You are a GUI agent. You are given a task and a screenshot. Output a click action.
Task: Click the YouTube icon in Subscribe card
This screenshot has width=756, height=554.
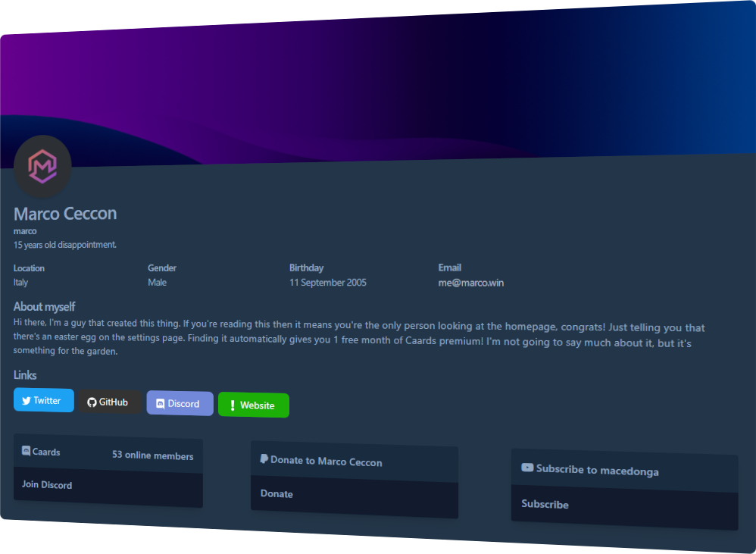pyautogui.click(x=527, y=467)
